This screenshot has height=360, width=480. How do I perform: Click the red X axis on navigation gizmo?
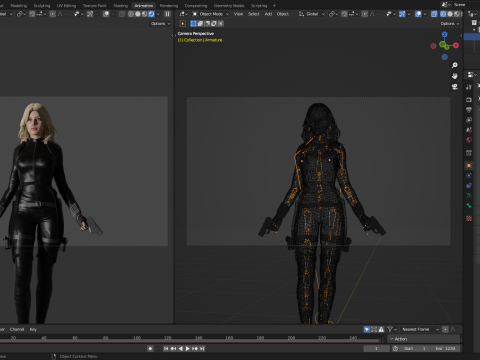456,45
